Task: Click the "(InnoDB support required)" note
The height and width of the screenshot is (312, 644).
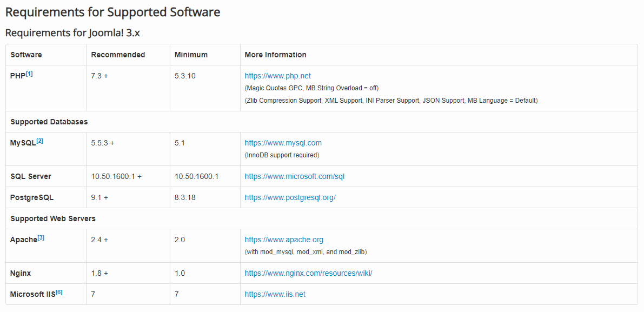Action: 282,156
